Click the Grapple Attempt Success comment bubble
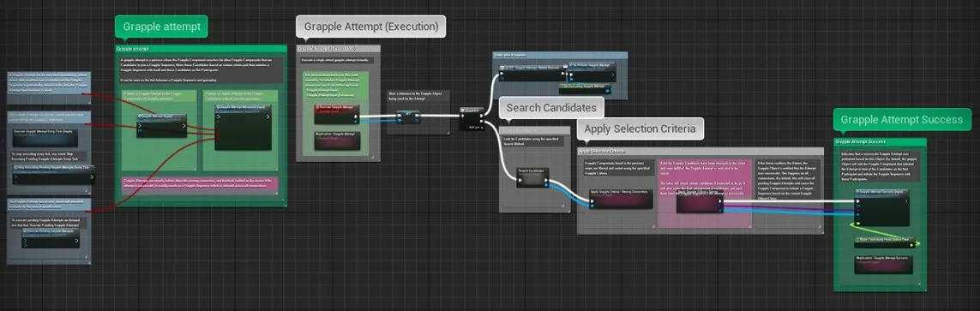Viewport: 980px width, 311px height. click(x=901, y=120)
